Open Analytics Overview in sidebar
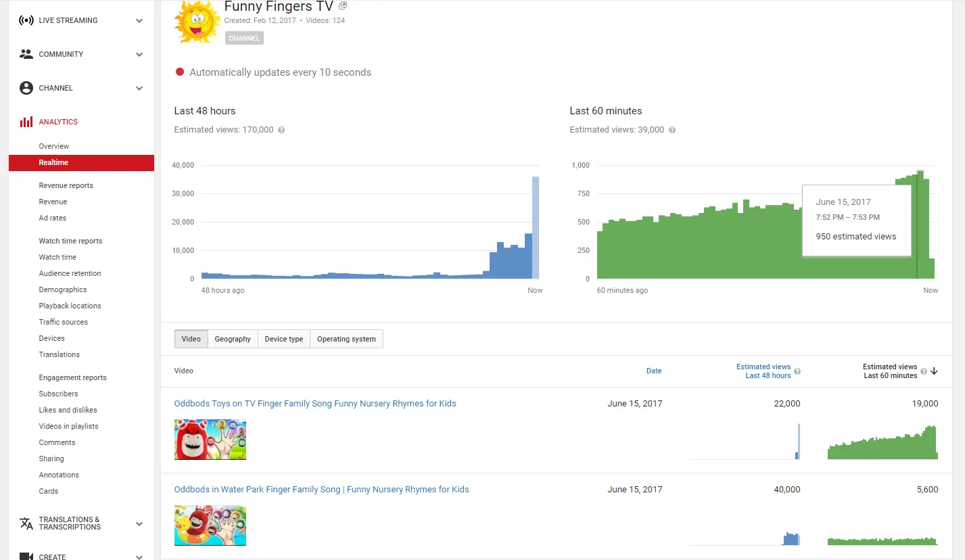This screenshot has width=965, height=560. (x=54, y=146)
